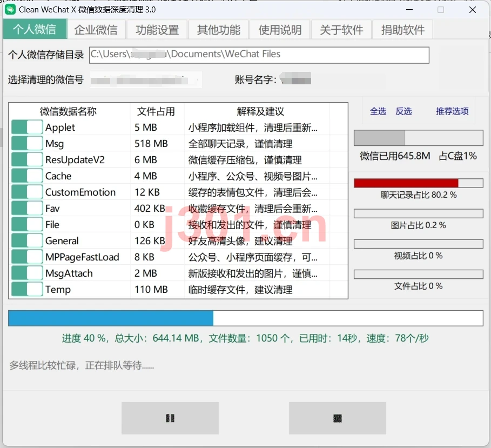This screenshot has height=448, width=491.
Task: Select the 518 MB size cell
Action: [x=151, y=144]
